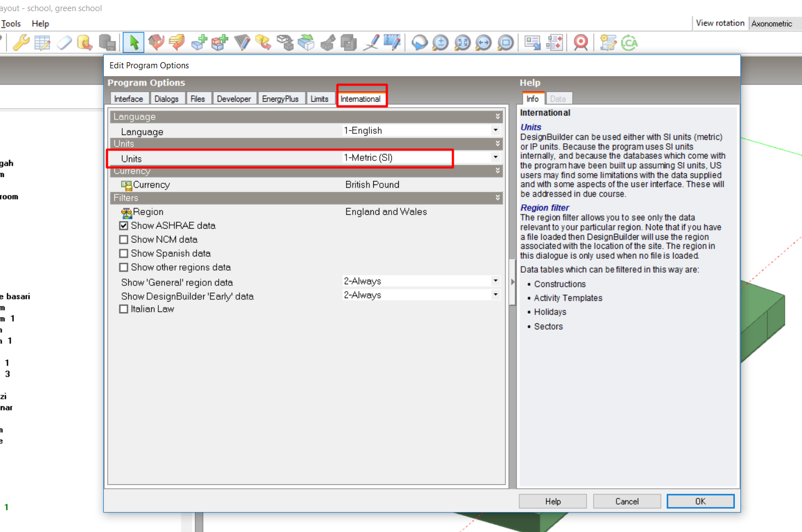Image resolution: width=802 pixels, height=532 pixels.
Task: Collapse the Filters section header
Action: click(x=307, y=198)
